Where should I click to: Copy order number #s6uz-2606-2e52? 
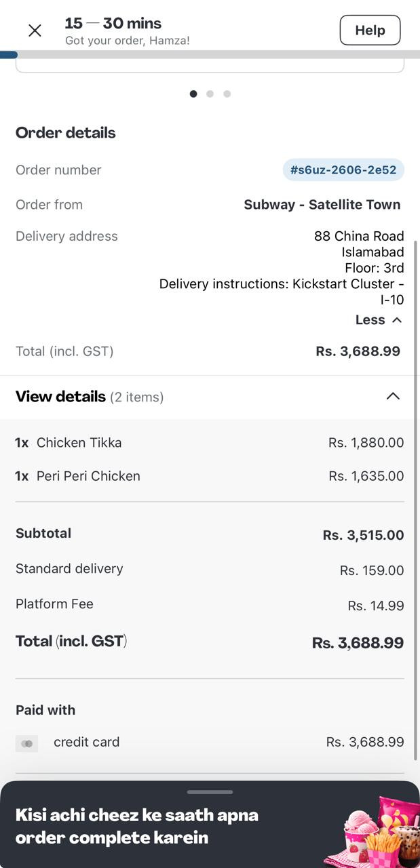click(343, 170)
